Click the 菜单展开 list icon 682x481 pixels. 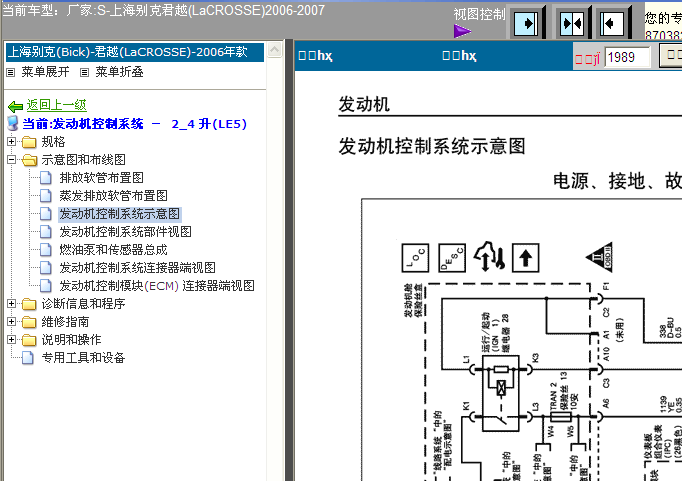(x=11, y=72)
